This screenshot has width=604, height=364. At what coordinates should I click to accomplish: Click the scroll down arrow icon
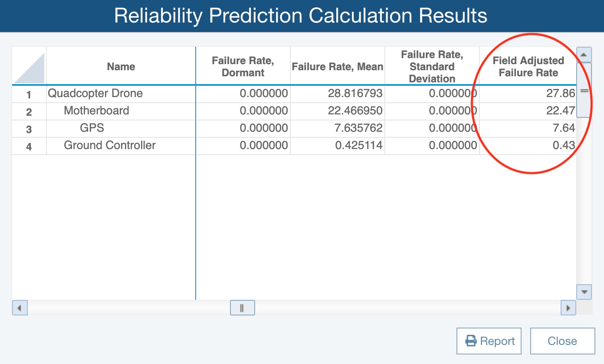pos(584,292)
